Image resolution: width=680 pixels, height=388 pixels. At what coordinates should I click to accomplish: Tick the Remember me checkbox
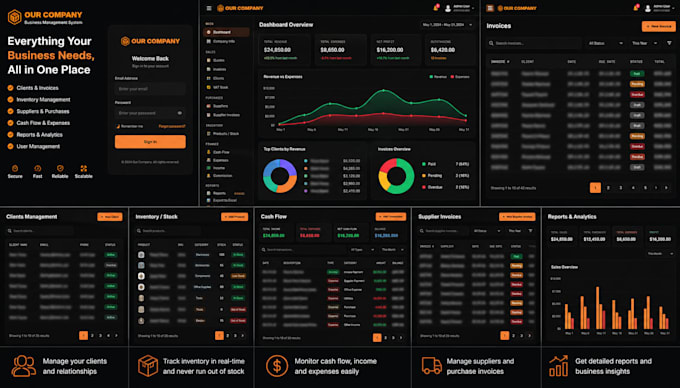pos(118,126)
